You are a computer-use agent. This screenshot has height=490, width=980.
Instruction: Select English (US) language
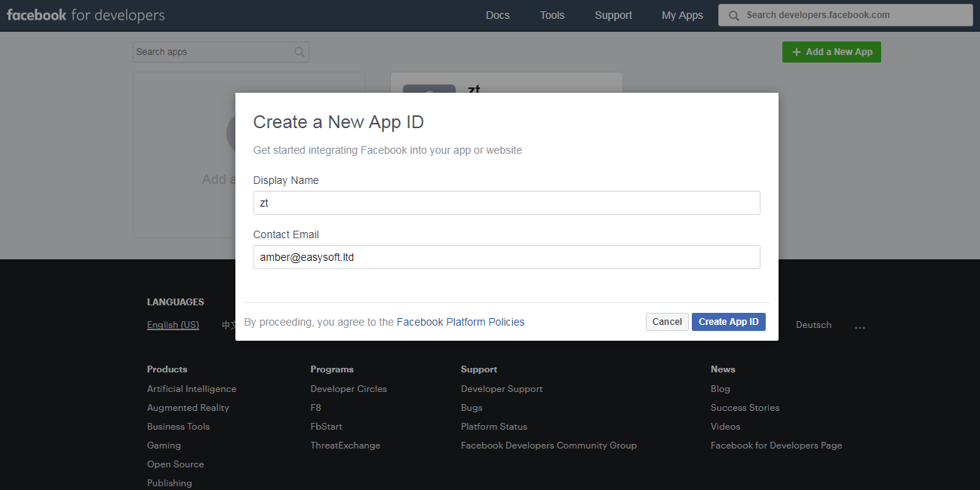pyautogui.click(x=173, y=325)
